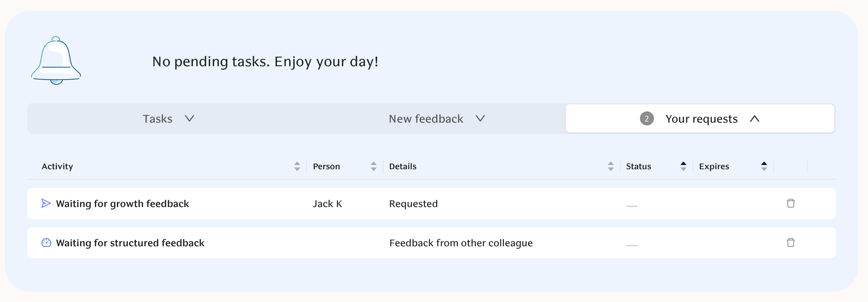Image resolution: width=868 pixels, height=302 pixels.
Task: Expand the New feedback chevron
Action: click(x=480, y=119)
